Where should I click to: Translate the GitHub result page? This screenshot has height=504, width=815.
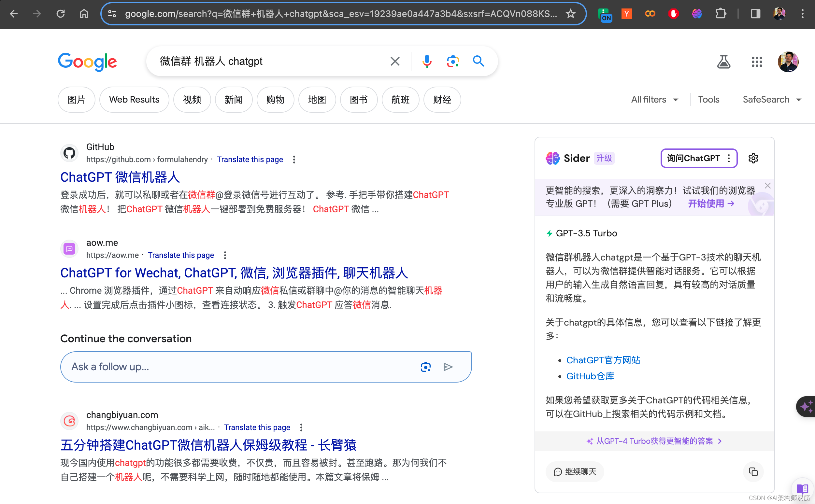pos(250,160)
